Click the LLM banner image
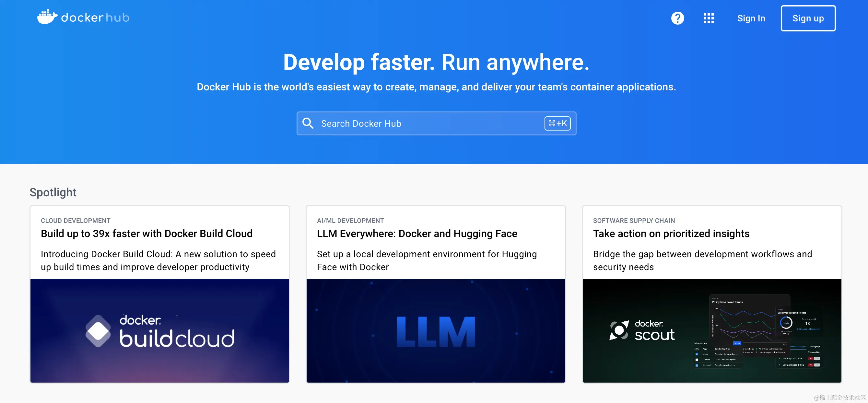868x403 pixels. click(435, 331)
